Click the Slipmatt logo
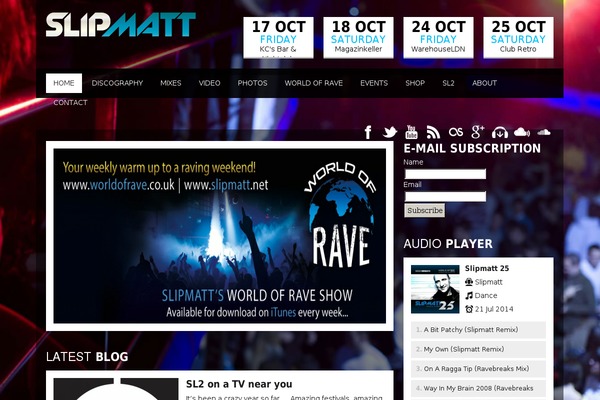600x400 pixels. pyautogui.click(x=121, y=25)
